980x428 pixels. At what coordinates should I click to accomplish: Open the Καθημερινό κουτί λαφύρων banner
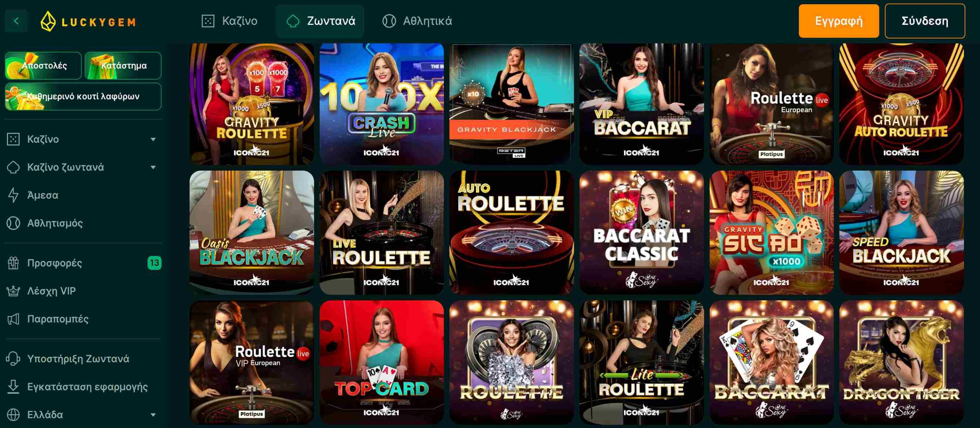click(x=83, y=96)
